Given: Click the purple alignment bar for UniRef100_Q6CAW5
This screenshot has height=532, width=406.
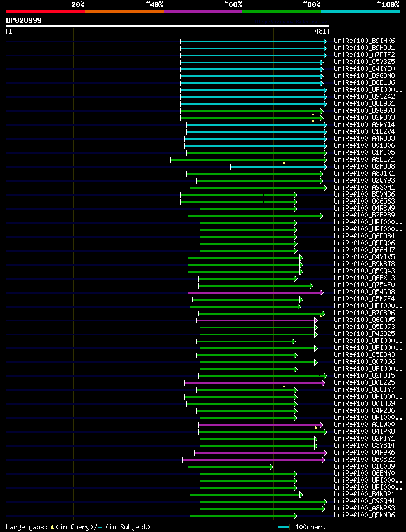Looking at the screenshot, I should (257, 320).
